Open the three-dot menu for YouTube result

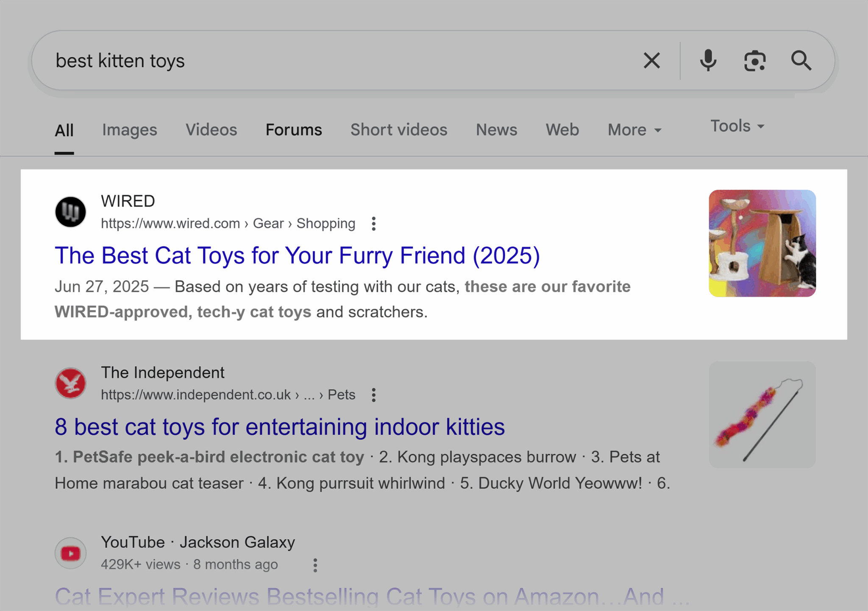coord(315,565)
